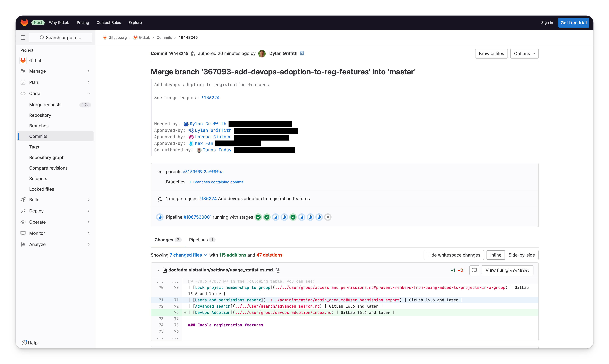Copy the commit SHA 49448245
The height and width of the screenshot is (364, 609).
(x=193, y=54)
